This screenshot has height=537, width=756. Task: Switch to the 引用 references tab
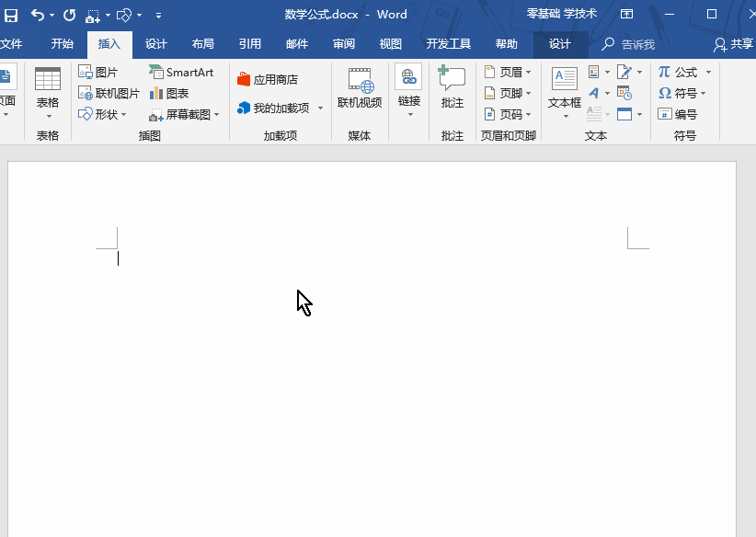[250, 44]
